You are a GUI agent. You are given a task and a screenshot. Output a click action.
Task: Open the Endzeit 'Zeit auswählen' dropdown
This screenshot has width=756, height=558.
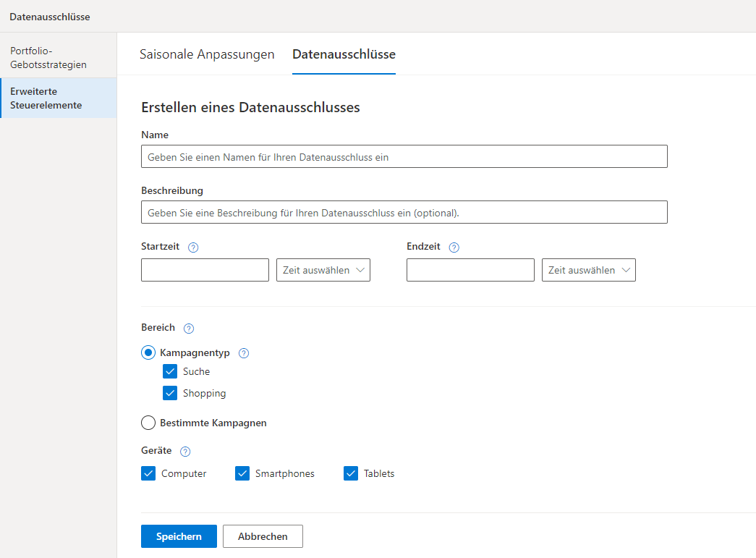[x=589, y=270]
